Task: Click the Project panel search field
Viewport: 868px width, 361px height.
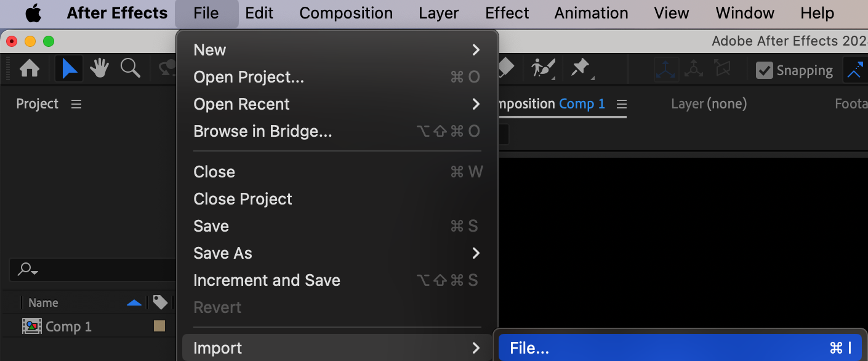Action: [92, 270]
